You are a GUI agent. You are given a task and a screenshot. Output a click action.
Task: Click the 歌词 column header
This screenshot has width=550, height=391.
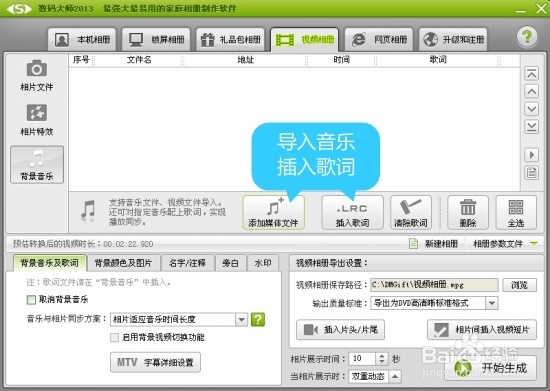click(x=438, y=60)
